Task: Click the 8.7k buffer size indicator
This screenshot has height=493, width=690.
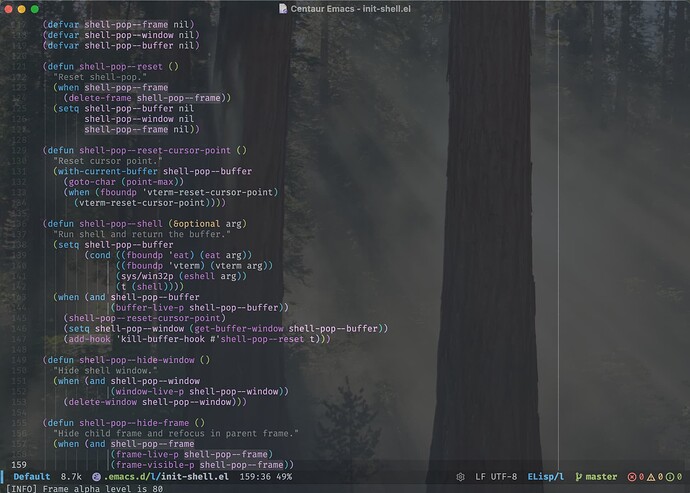Action: (71, 477)
